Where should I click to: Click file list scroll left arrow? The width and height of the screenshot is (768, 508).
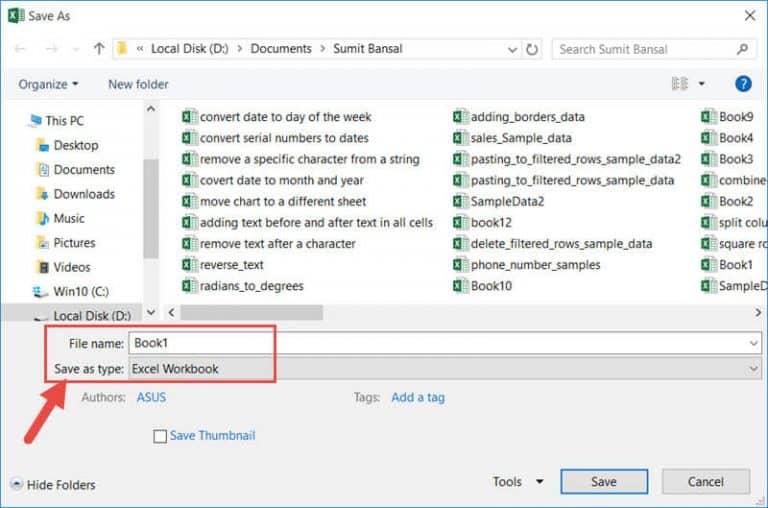[x=171, y=313]
